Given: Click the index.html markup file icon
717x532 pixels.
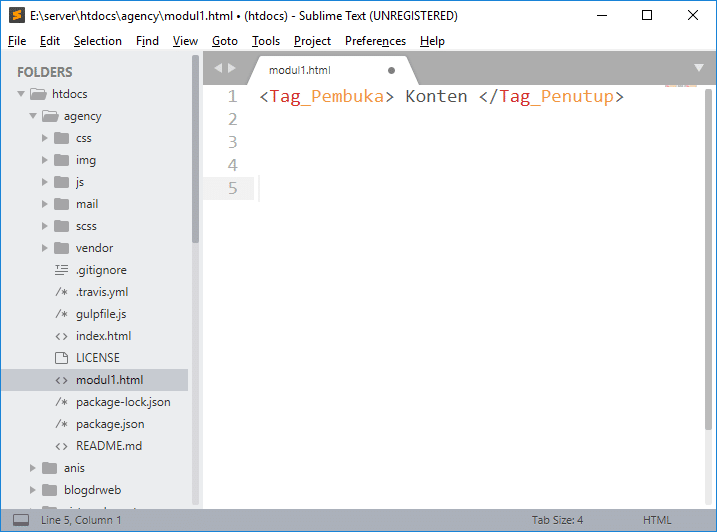Looking at the screenshot, I should pyautogui.click(x=61, y=336).
